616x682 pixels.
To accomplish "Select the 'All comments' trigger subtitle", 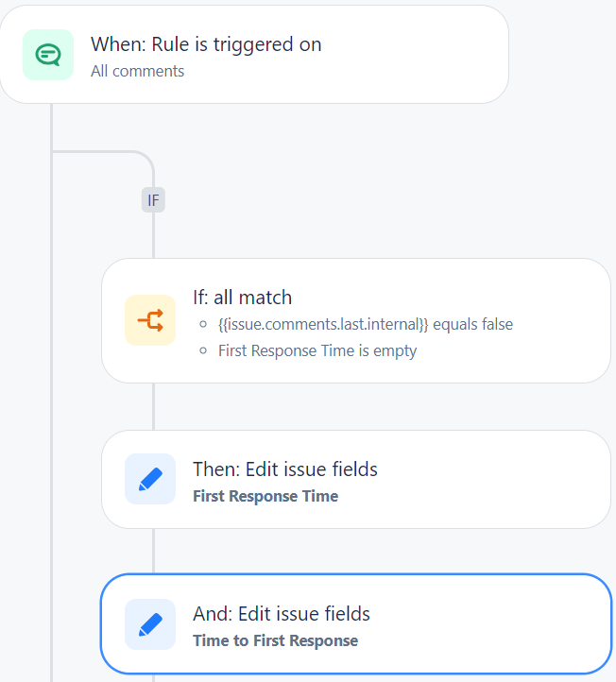I will pos(138,71).
